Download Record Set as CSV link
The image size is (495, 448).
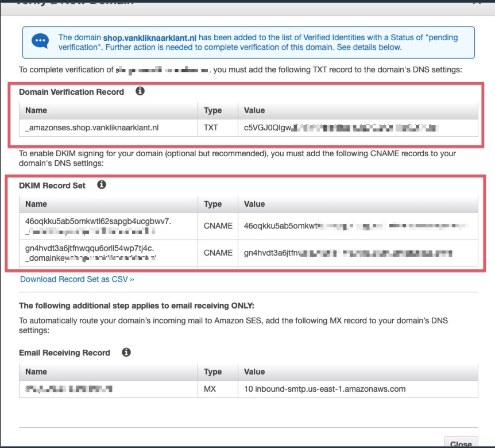click(x=77, y=279)
